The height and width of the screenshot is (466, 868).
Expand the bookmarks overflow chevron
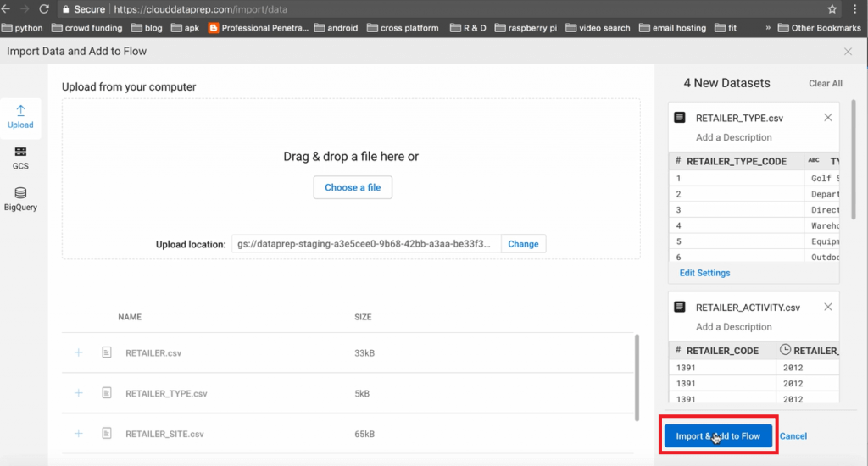click(x=768, y=28)
